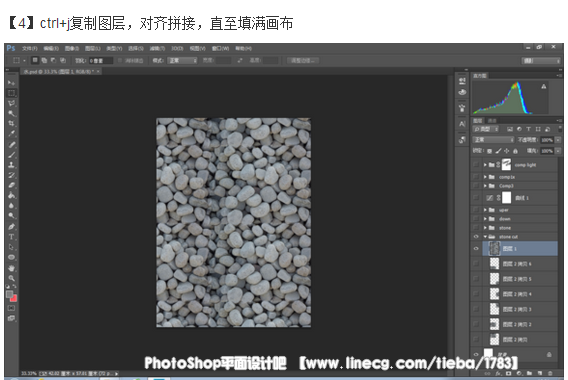Expand the comp1x group
568x380 pixels.
click(x=485, y=177)
